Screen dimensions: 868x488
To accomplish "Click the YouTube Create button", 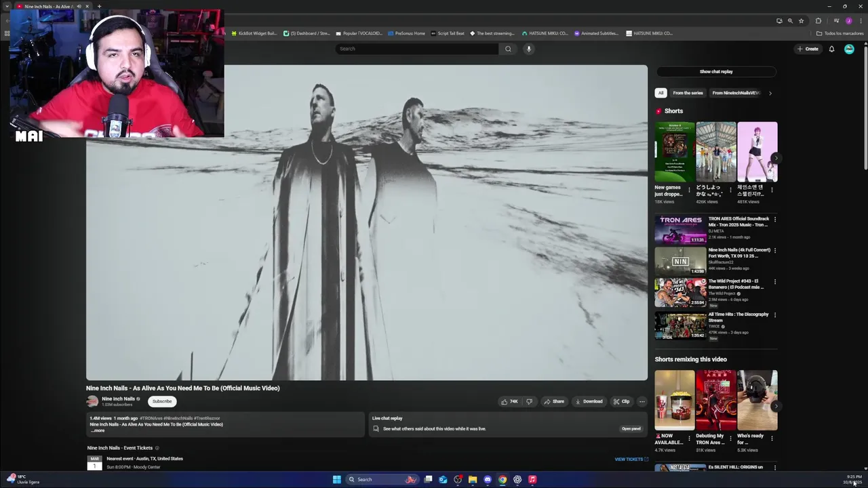I will pos(808,49).
